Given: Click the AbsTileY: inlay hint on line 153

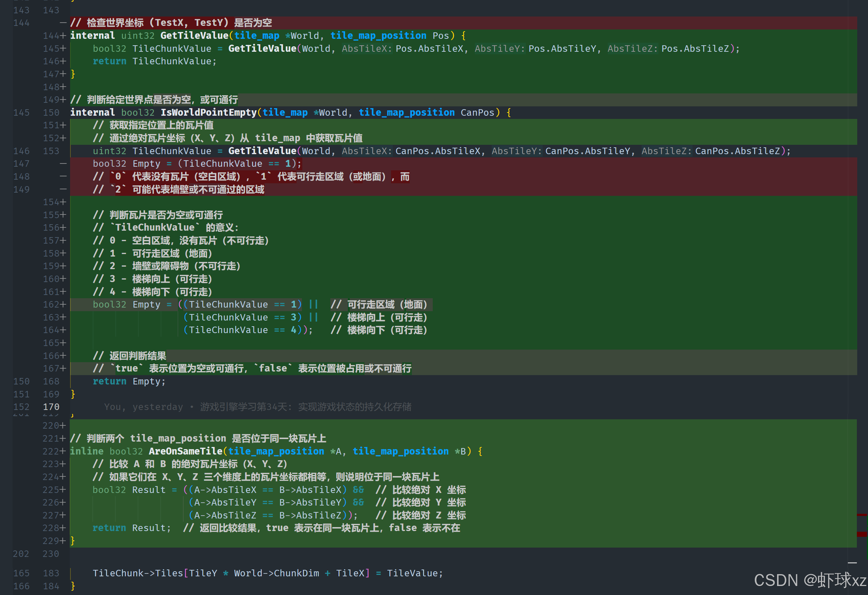Looking at the screenshot, I should [x=516, y=151].
